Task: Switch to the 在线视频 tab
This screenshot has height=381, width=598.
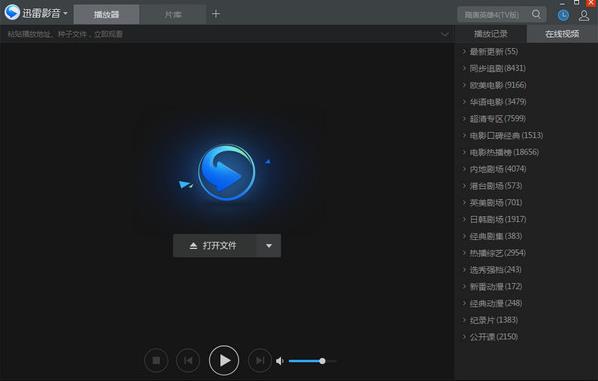Action: click(562, 34)
